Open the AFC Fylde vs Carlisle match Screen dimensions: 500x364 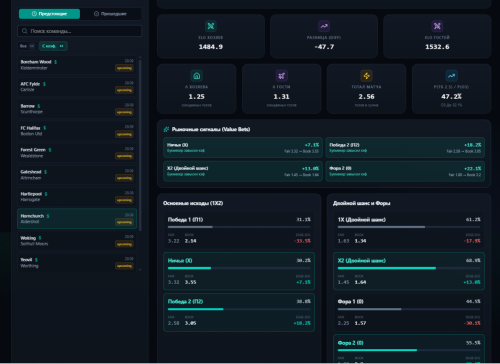[77, 87]
